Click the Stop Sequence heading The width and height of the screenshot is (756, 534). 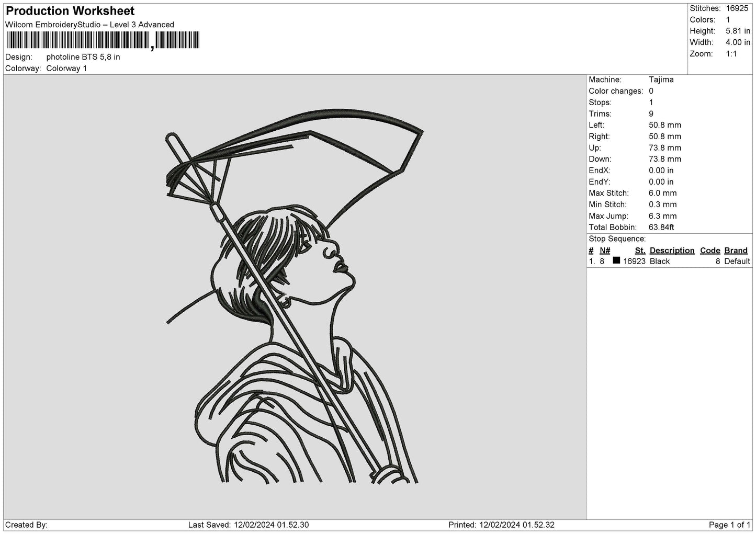(x=617, y=239)
